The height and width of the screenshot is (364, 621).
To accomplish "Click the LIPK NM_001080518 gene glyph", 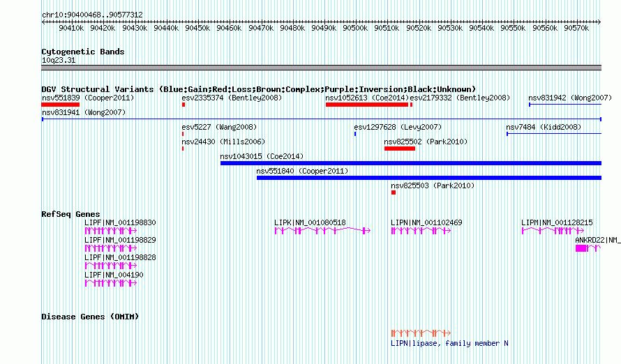I will coord(322,231).
